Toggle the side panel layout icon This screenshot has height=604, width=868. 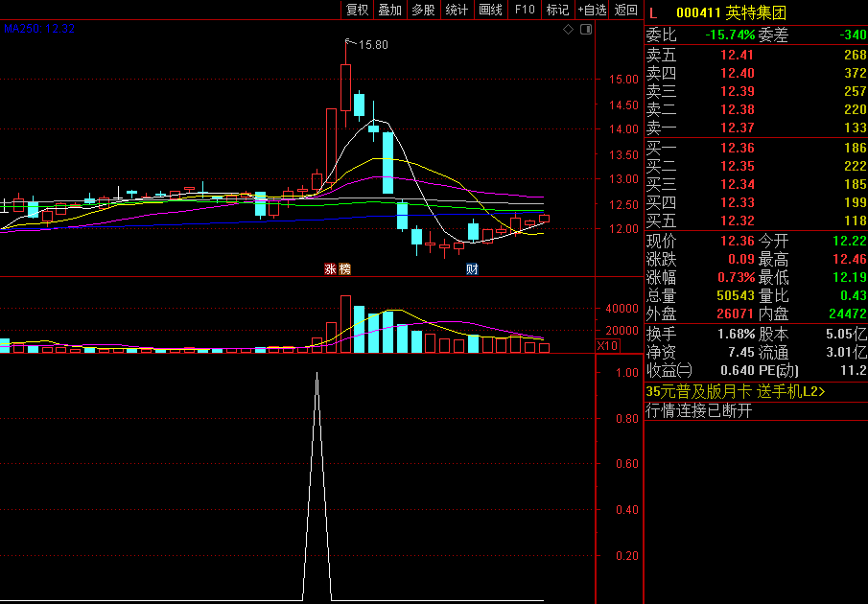coord(586,30)
